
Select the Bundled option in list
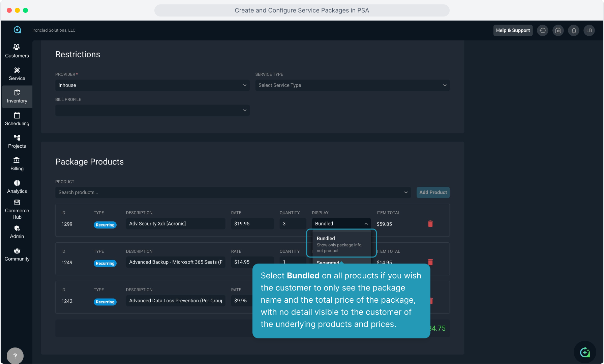pyautogui.click(x=341, y=244)
